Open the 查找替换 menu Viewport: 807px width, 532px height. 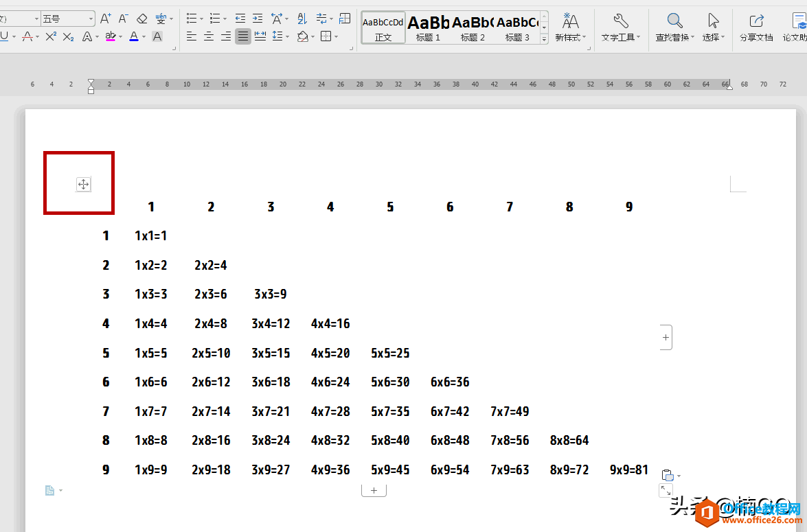coord(674,27)
